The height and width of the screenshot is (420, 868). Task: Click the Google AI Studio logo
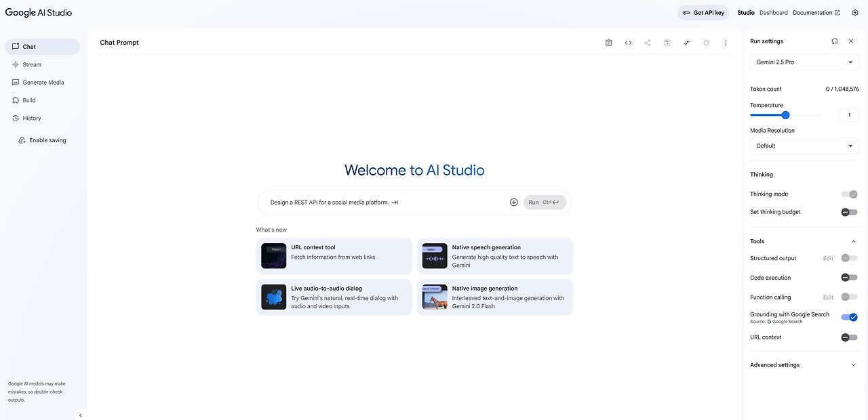(x=39, y=13)
